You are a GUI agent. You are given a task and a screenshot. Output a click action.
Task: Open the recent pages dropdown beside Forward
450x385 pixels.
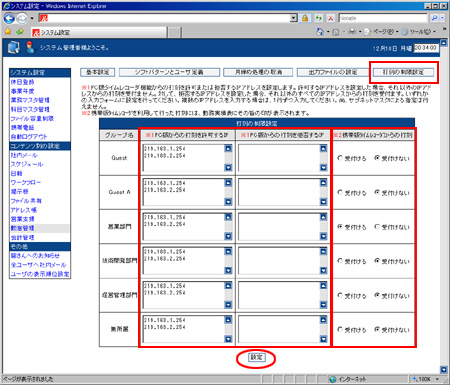(x=32, y=18)
